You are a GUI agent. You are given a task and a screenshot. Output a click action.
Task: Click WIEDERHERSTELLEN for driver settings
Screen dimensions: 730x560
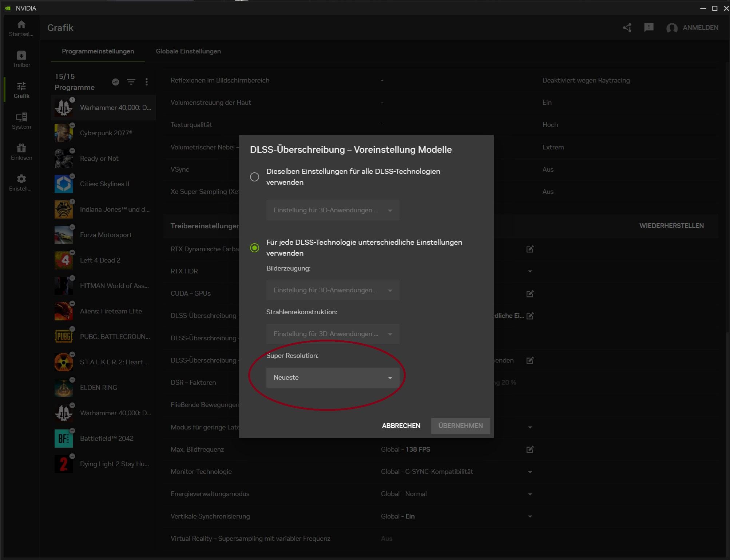(671, 226)
